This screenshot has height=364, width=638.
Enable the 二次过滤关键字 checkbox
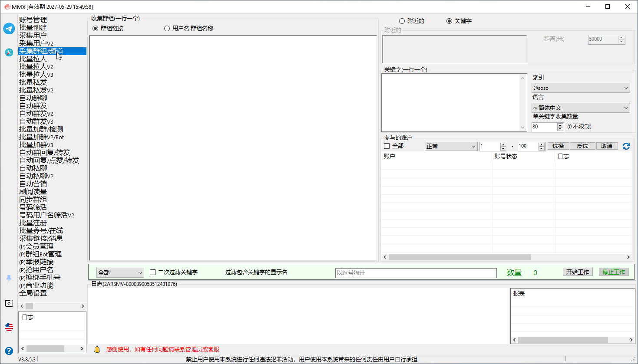(x=152, y=272)
